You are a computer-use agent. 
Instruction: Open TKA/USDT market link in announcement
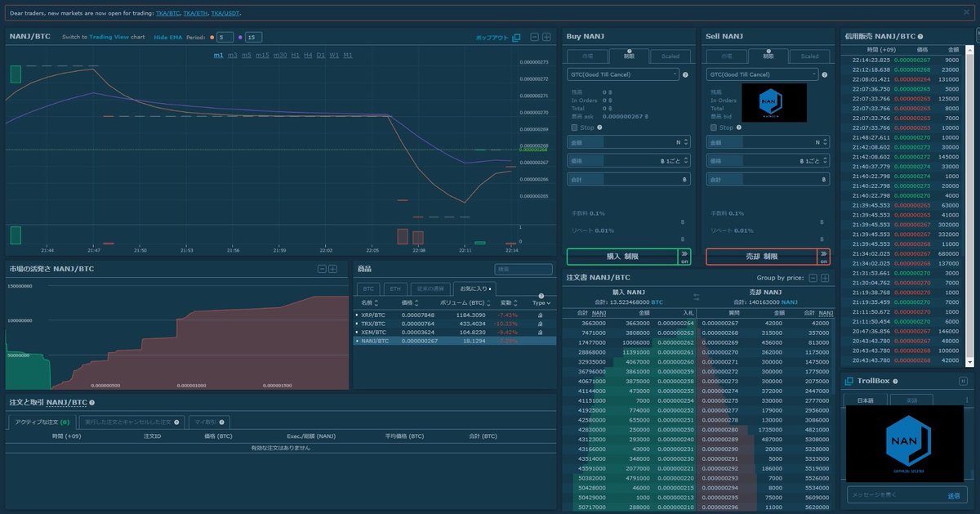pos(225,13)
